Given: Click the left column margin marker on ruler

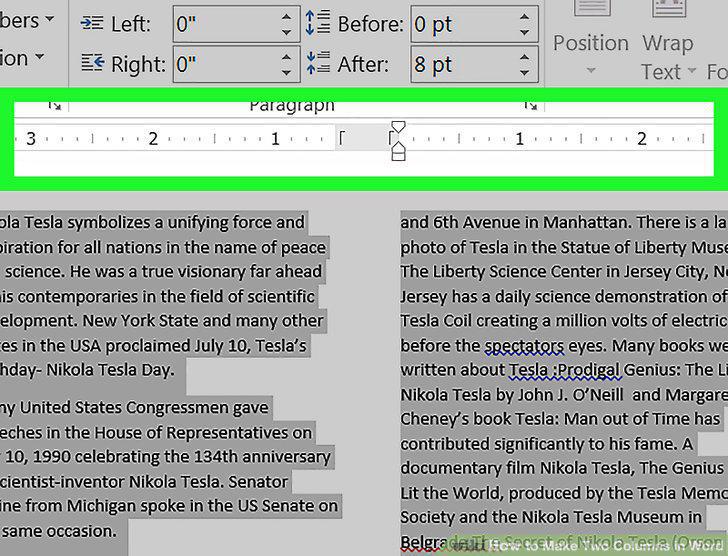Looking at the screenshot, I should pos(342,138).
